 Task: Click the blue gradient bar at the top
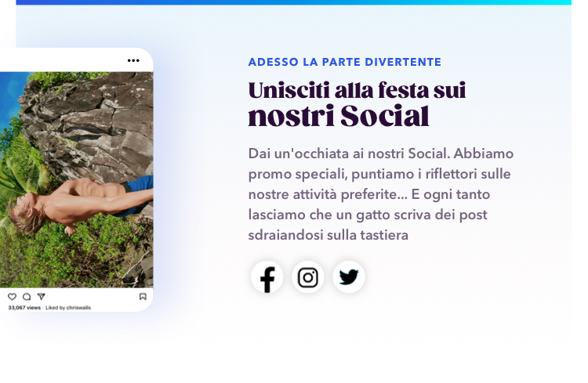coord(294,2)
